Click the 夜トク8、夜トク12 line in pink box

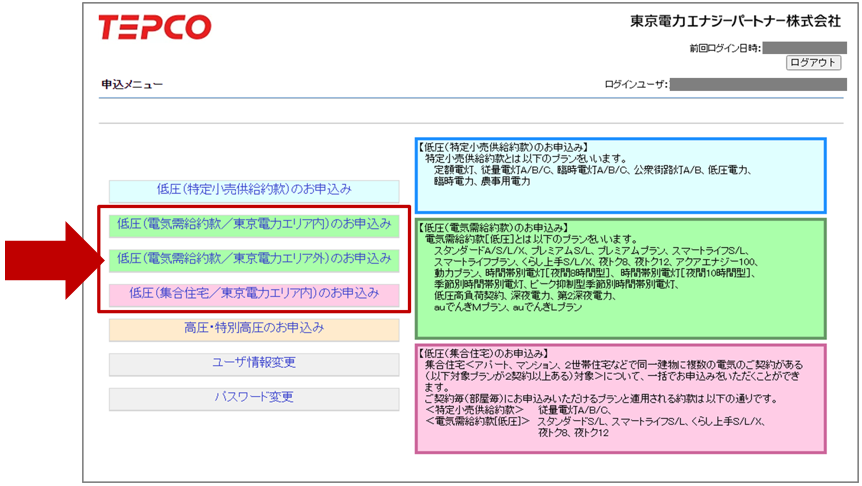coord(573,433)
